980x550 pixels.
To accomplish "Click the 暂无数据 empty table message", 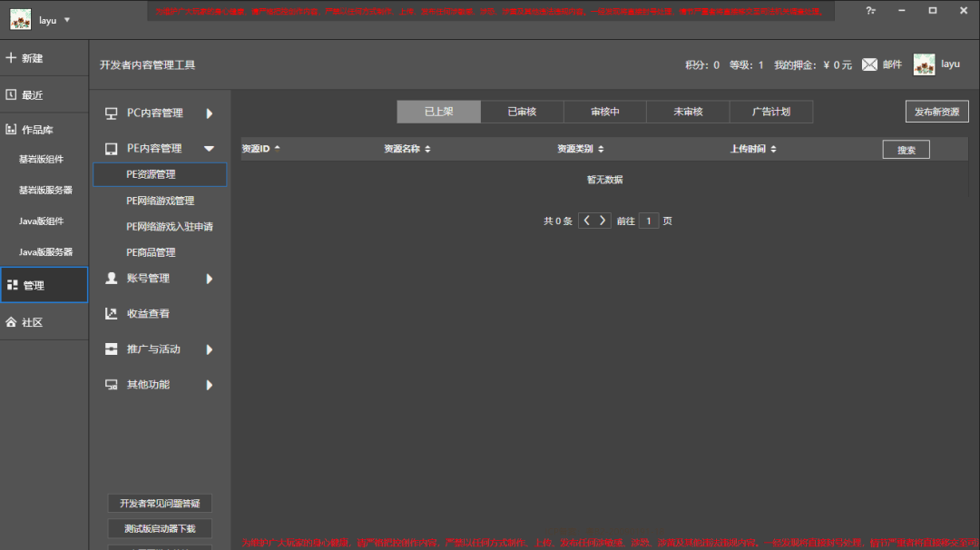I will (604, 180).
